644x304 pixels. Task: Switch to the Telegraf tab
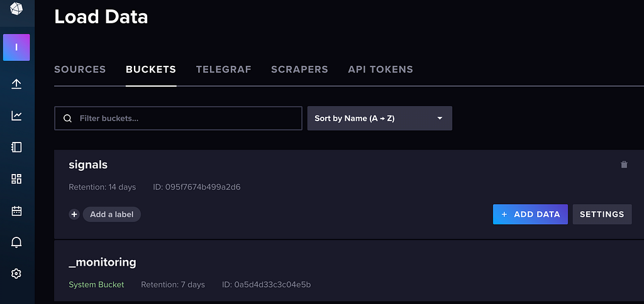[x=223, y=69]
